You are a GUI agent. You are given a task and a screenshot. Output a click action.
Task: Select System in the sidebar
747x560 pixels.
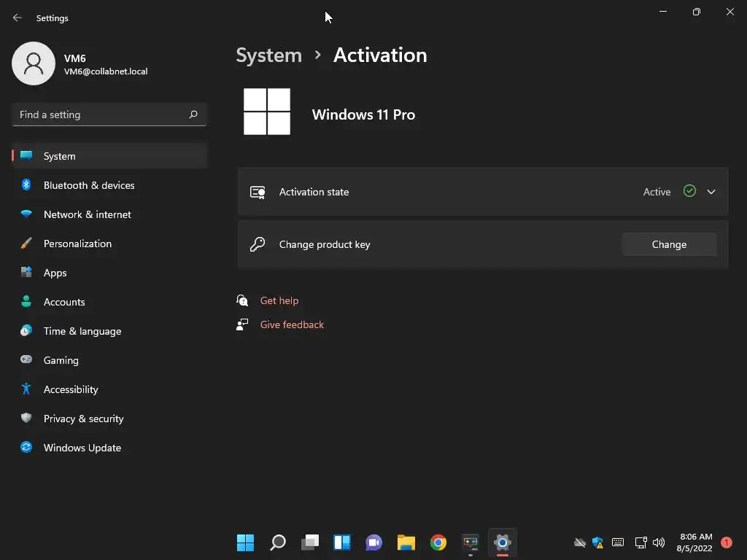109,156
